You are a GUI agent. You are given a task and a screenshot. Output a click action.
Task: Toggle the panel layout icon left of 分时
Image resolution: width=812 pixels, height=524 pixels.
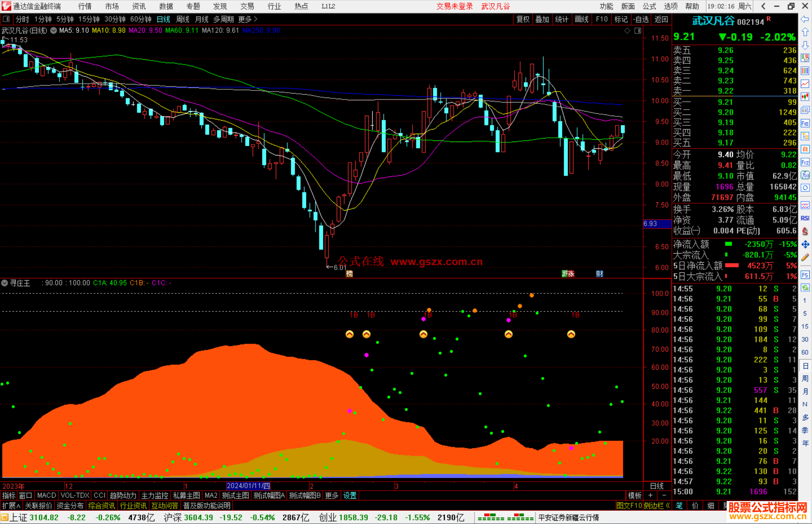coord(6,19)
